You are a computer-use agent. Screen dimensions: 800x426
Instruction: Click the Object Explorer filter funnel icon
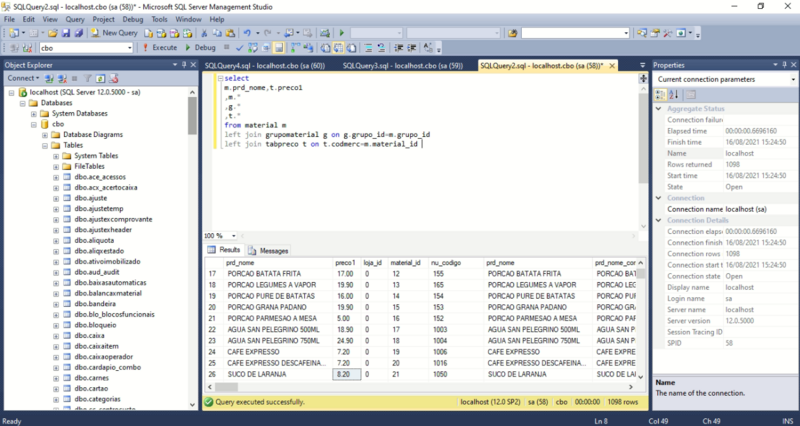tap(88, 79)
